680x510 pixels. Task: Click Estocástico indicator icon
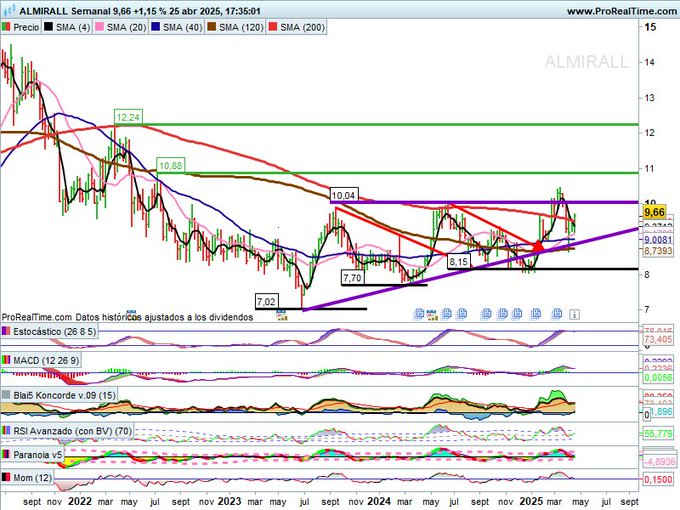pyautogui.click(x=6, y=332)
